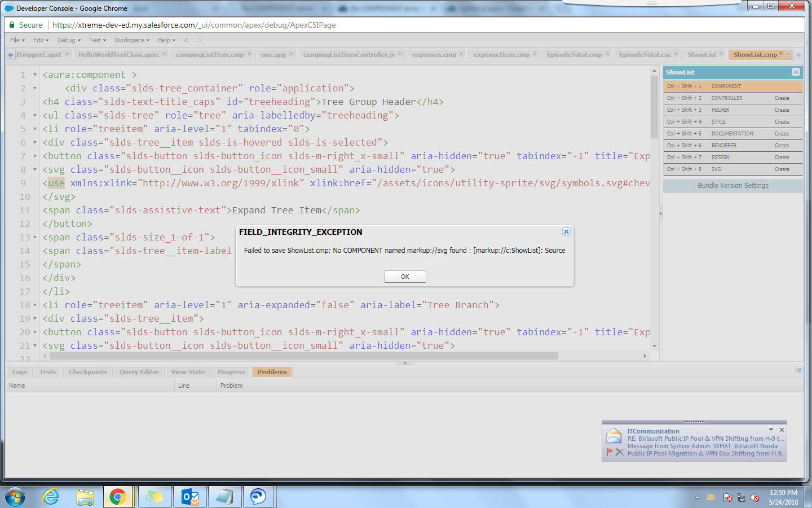
Task: Open the Logs tab
Action: pos(20,372)
